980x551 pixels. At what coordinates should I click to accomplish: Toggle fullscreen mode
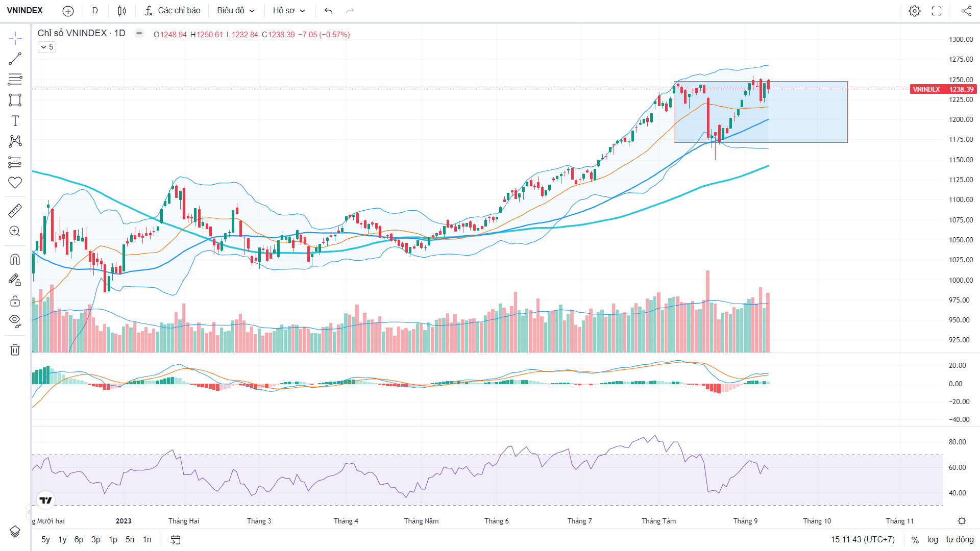[x=937, y=11]
